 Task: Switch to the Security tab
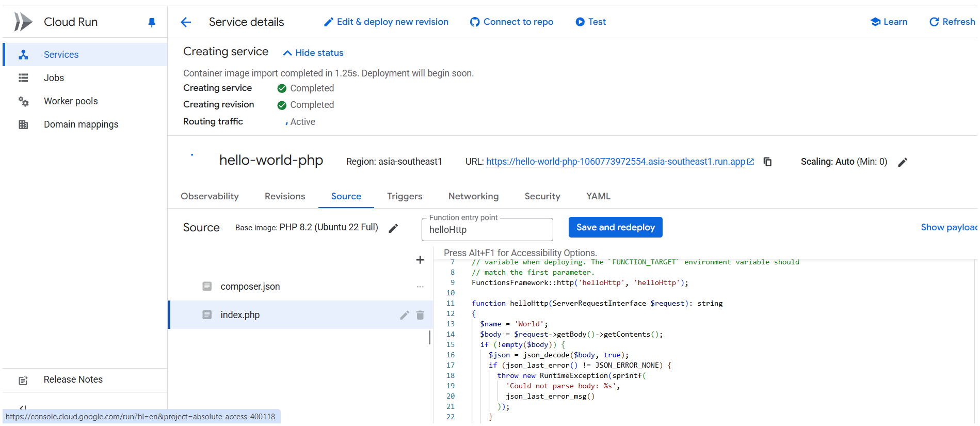coord(542,196)
